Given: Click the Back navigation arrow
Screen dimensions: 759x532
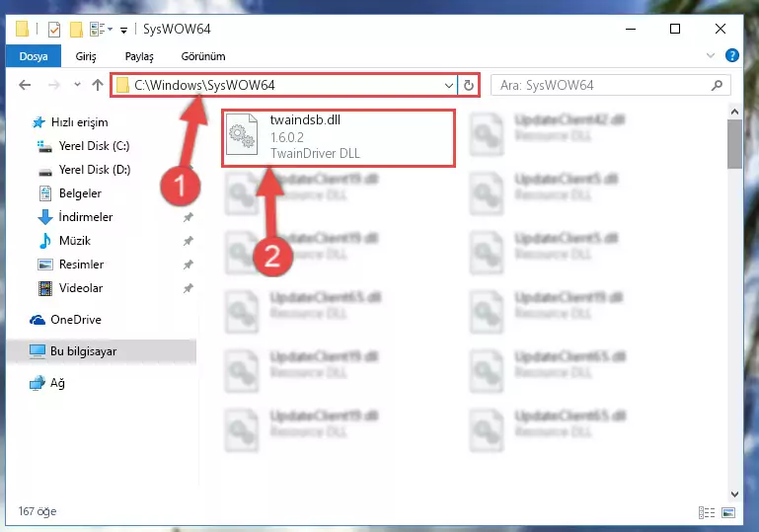Looking at the screenshot, I should [25, 85].
